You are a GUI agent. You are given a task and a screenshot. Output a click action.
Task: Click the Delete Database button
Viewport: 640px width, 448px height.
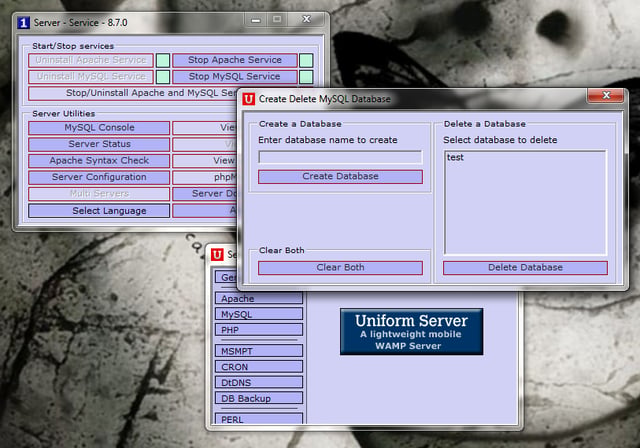click(x=525, y=268)
